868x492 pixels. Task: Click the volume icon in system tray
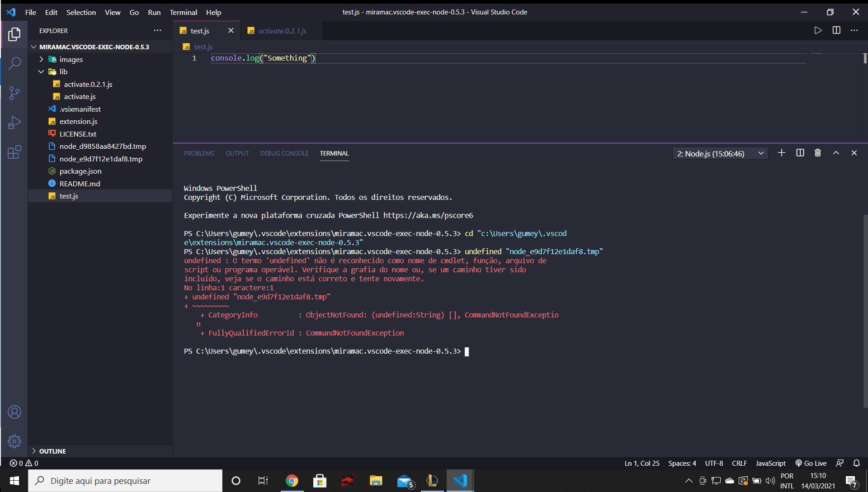(x=770, y=481)
